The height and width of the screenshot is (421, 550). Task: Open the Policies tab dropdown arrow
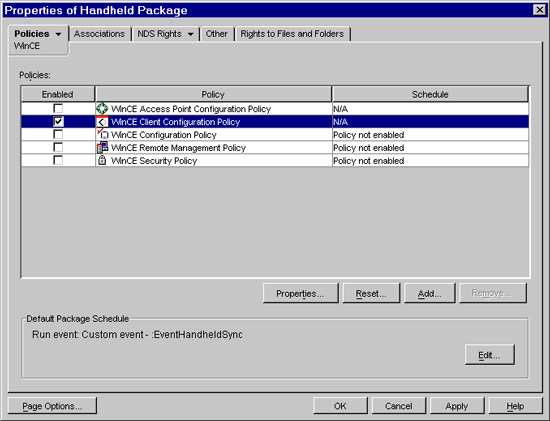[x=58, y=34]
